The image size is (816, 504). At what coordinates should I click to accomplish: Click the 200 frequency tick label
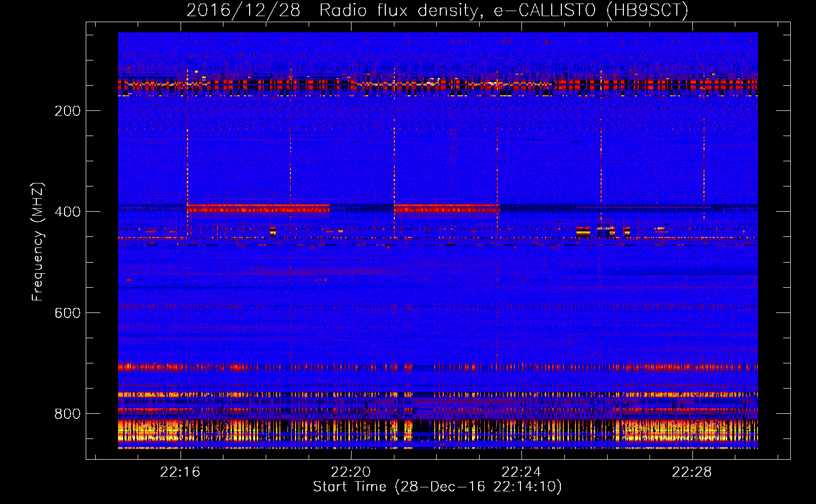[68, 111]
